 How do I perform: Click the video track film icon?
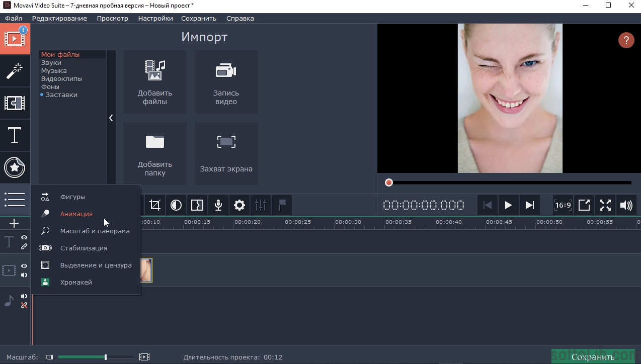click(x=9, y=270)
